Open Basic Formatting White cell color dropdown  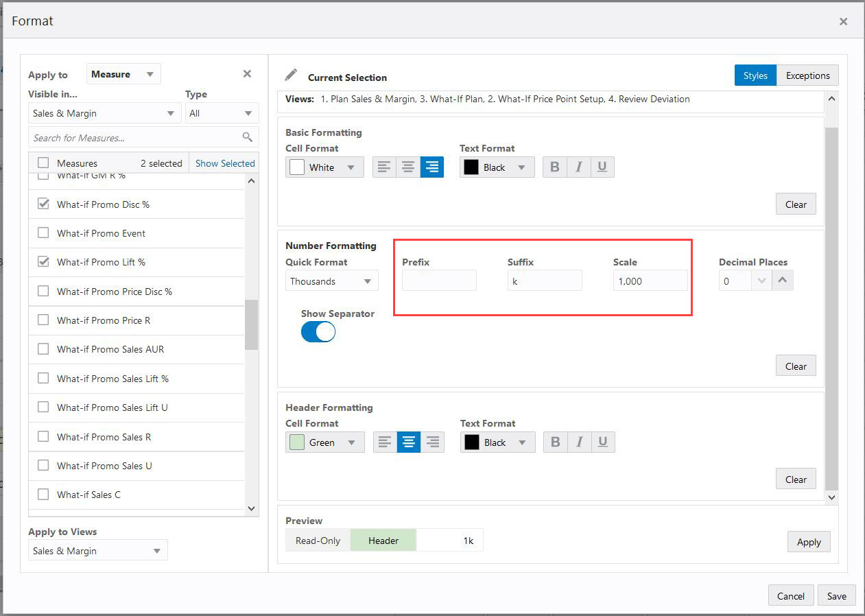(x=324, y=167)
